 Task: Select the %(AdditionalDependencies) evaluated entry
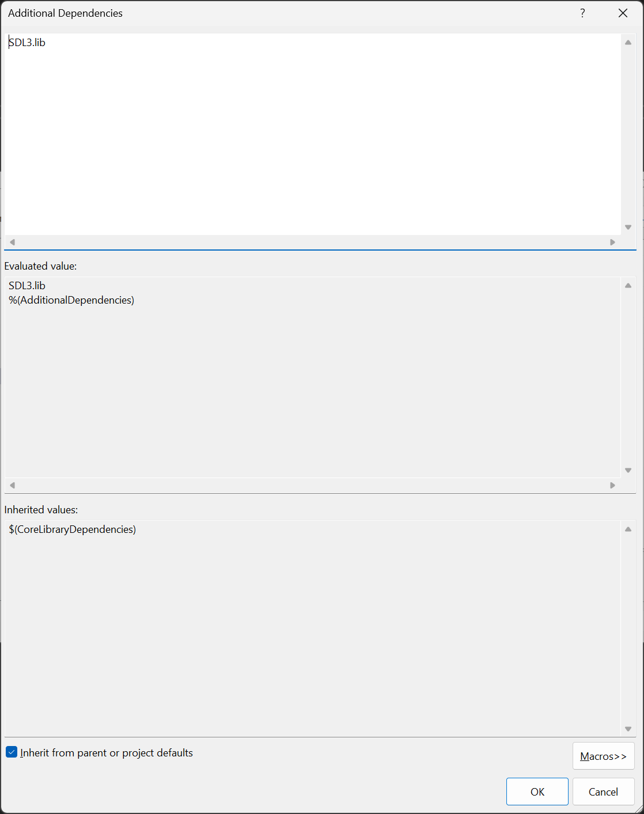71,300
